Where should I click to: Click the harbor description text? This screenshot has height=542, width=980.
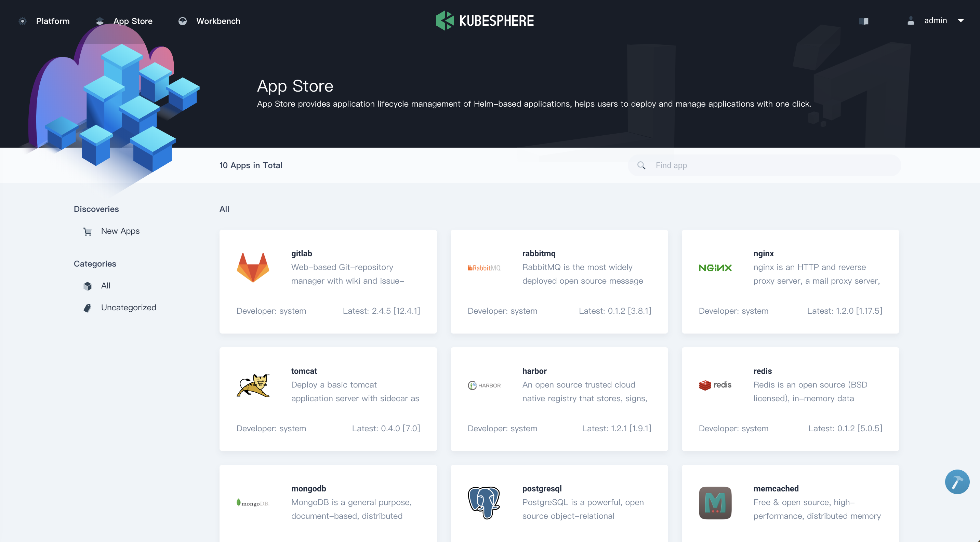(x=585, y=392)
